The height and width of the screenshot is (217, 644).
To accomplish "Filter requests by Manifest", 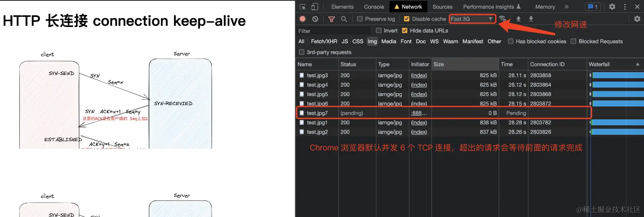I will (473, 42).
